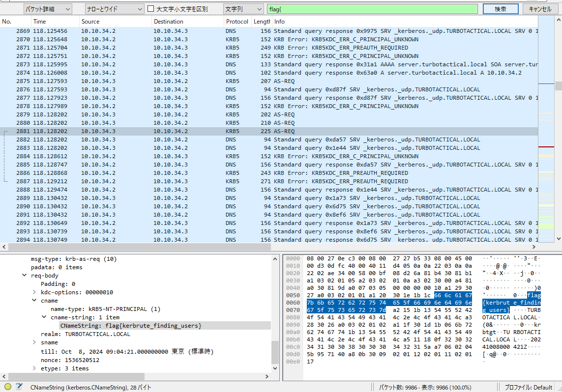
Task: Open the ナローとワイド charset dropdown
Action: [x=115, y=9]
